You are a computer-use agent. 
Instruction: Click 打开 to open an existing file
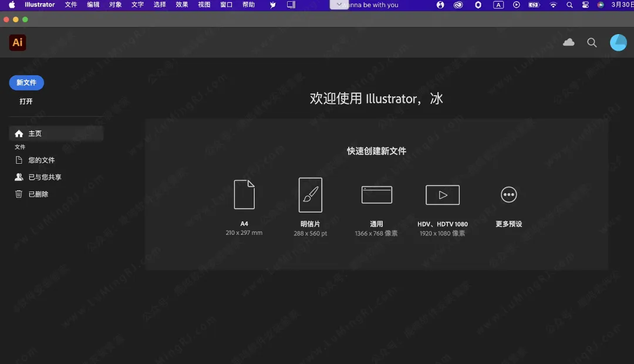(26, 101)
